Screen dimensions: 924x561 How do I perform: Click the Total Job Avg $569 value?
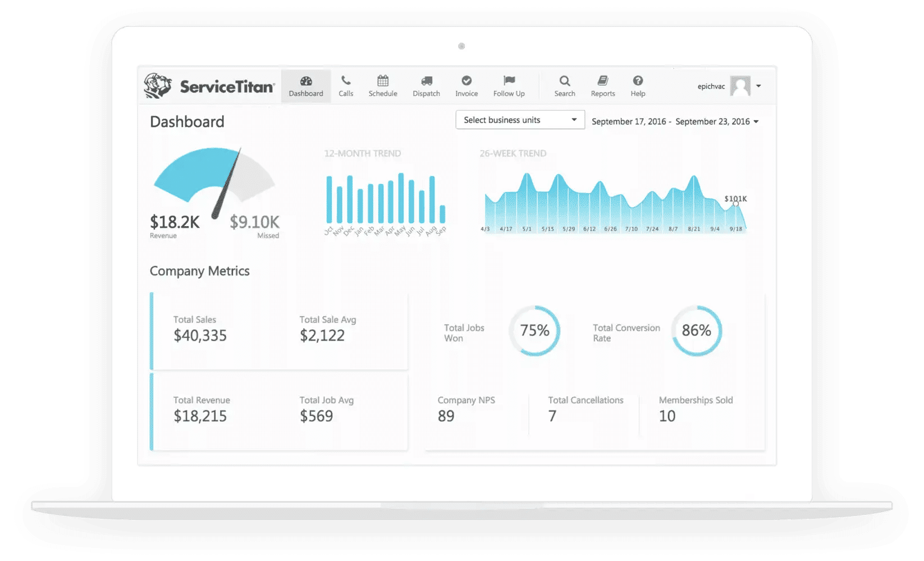pyautogui.click(x=316, y=416)
